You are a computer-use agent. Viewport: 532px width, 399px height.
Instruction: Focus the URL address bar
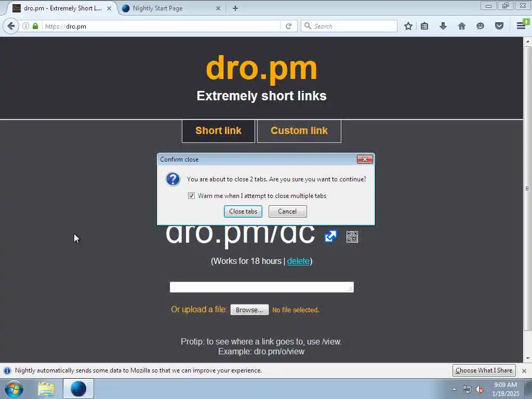tap(161, 26)
